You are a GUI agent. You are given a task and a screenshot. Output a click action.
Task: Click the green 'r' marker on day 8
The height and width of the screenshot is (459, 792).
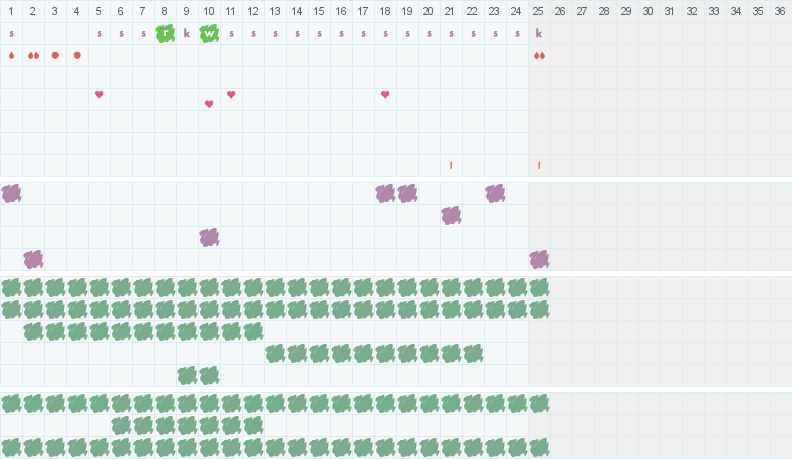[x=165, y=33]
